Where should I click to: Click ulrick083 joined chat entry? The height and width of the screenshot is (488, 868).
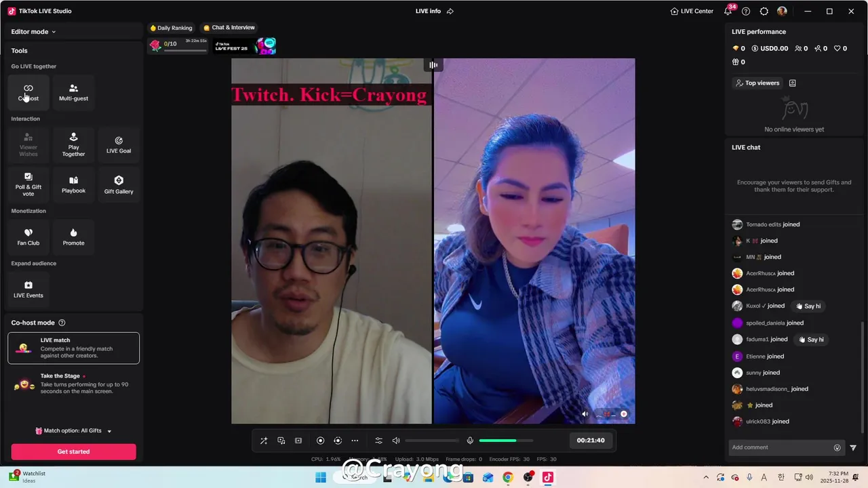point(760,422)
